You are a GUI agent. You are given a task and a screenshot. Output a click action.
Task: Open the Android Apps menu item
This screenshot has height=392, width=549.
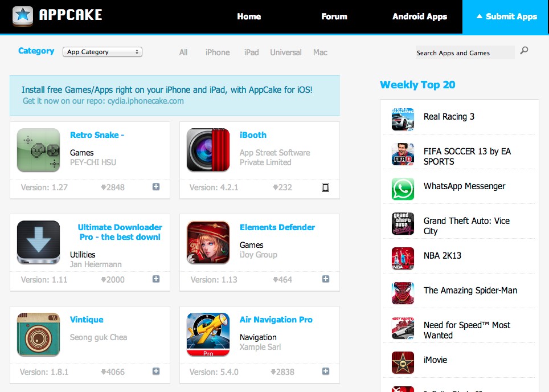(x=420, y=17)
